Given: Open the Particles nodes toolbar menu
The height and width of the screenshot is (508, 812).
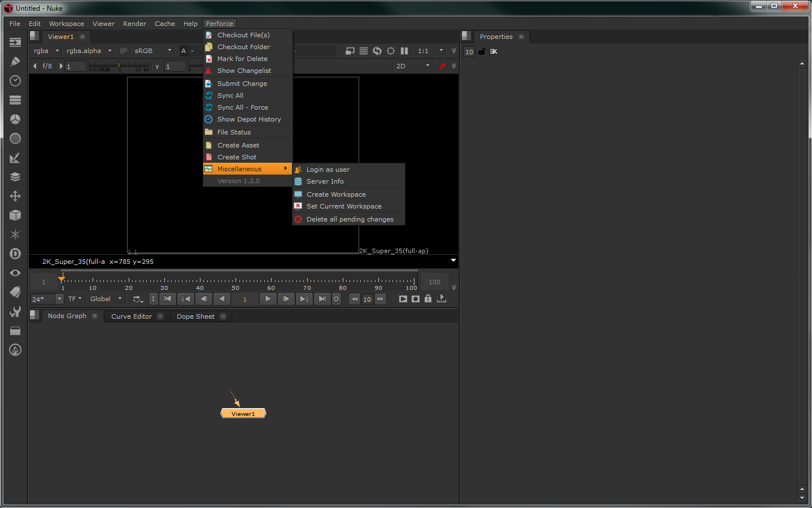Looking at the screenshot, I should pyautogui.click(x=15, y=235).
